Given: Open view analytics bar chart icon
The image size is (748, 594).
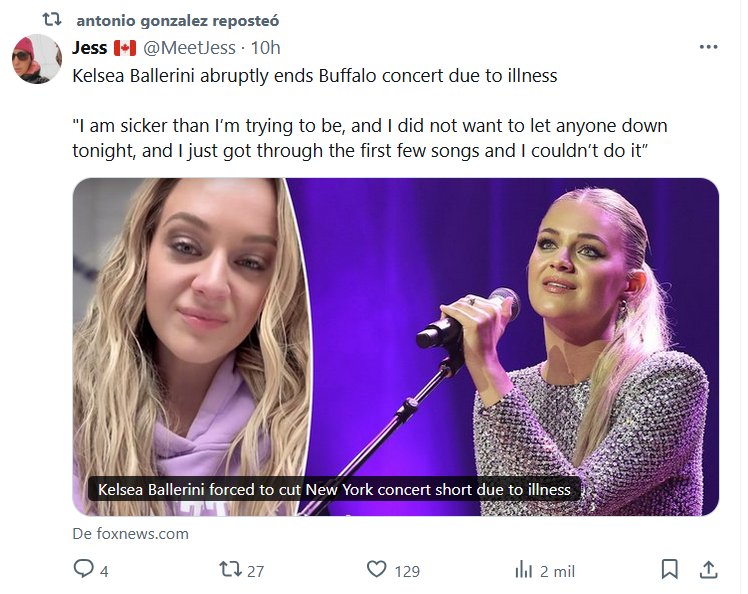Looking at the screenshot, I should click(x=523, y=570).
